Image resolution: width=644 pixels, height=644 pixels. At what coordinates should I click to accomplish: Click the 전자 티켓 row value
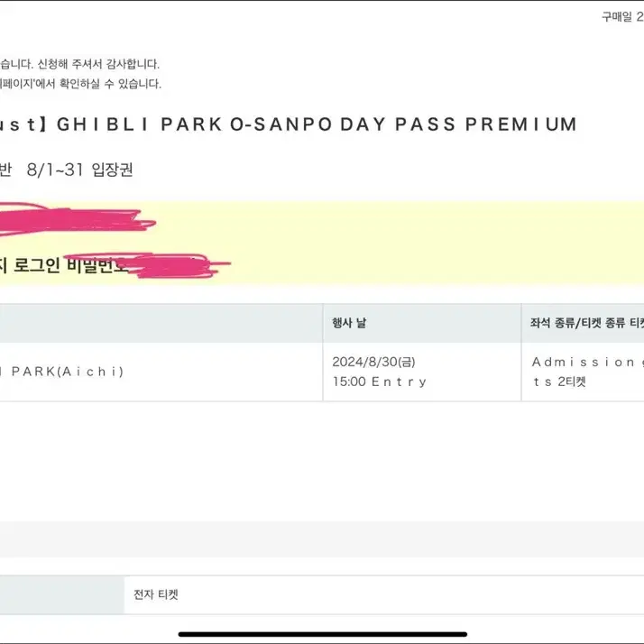tap(156, 594)
